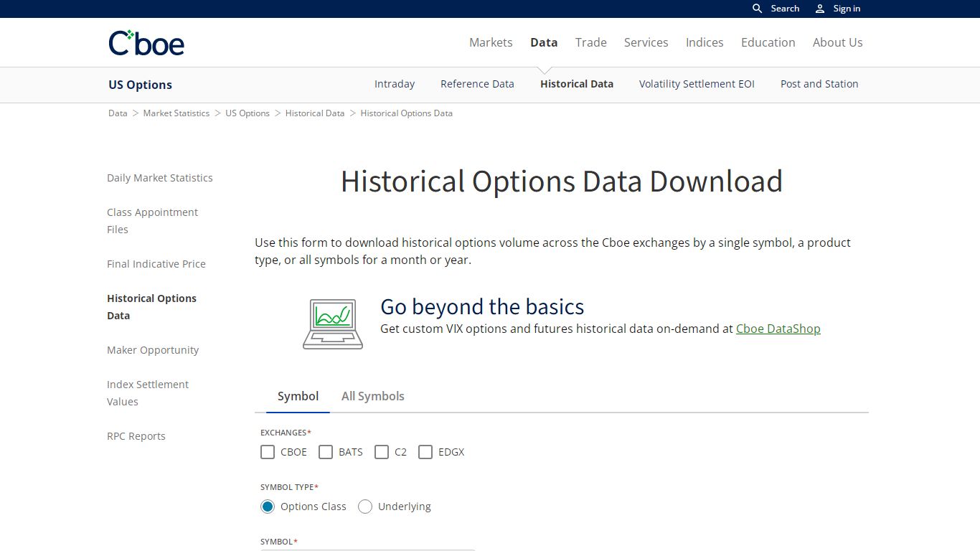Open Index Settlement Values in sidebar
The height and width of the screenshot is (551, 980).
[148, 393]
